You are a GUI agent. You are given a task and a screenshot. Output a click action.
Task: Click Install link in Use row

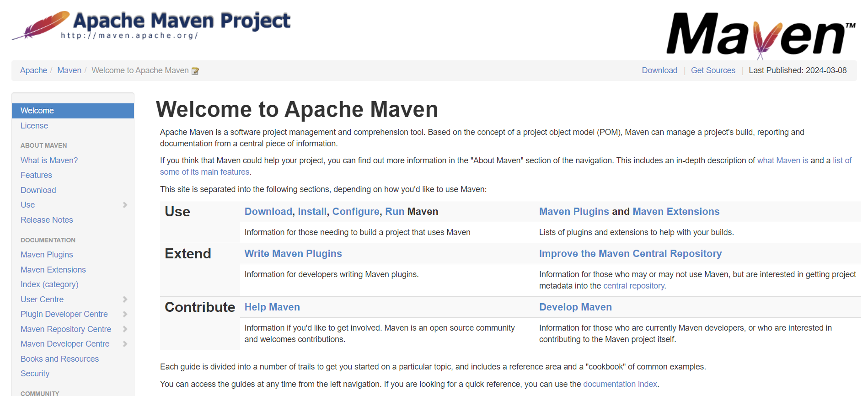click(x=312, y=212)
